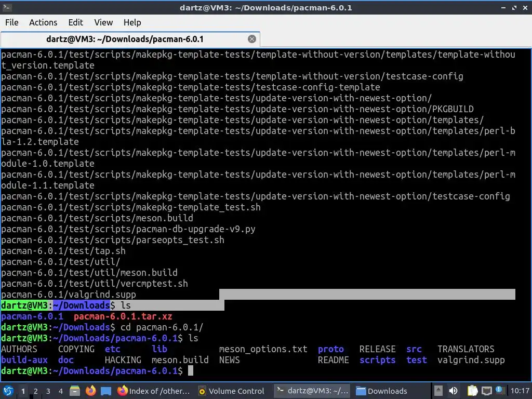Click valgrind.supp in the final ls output
Viewport: 532px width, 399px height.
(471, 360)
